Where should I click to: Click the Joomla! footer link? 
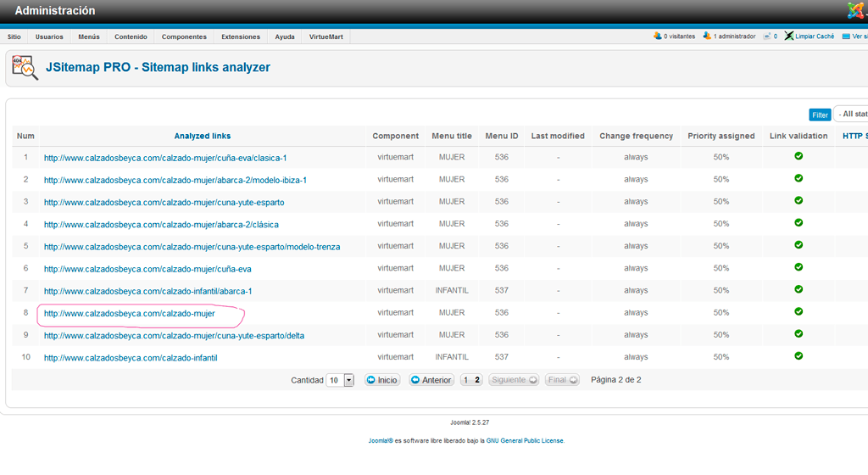coord(381,441)
